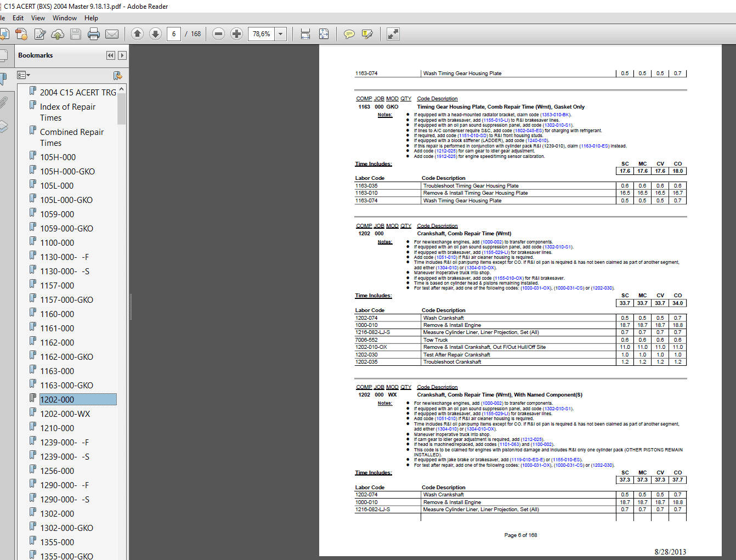Open the zoom percentage dropdown

coord(280,33)
